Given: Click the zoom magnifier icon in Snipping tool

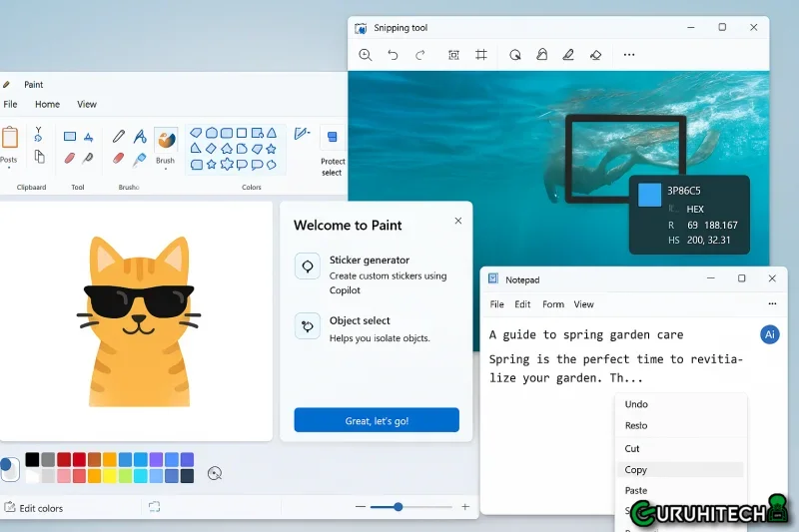Looking at the screenshot, I should 365,55.
